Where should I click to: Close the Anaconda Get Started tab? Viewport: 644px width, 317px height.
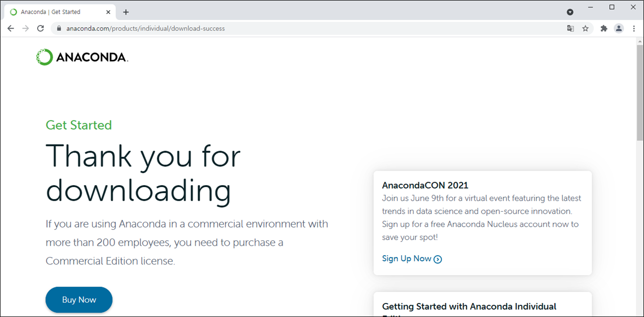[109, 12]
